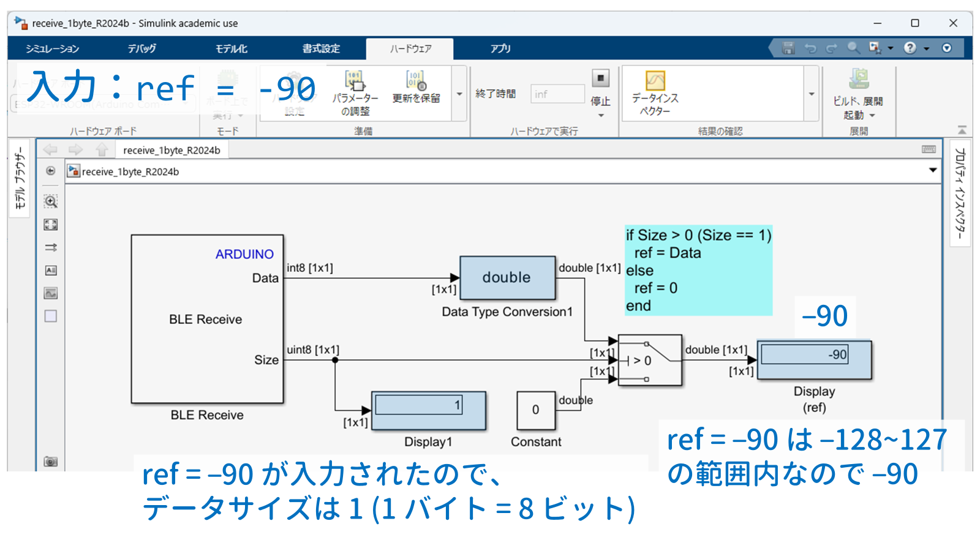Click the screenshot camera icon
This screenshot has width=980, height=551.
click(51, 461)
